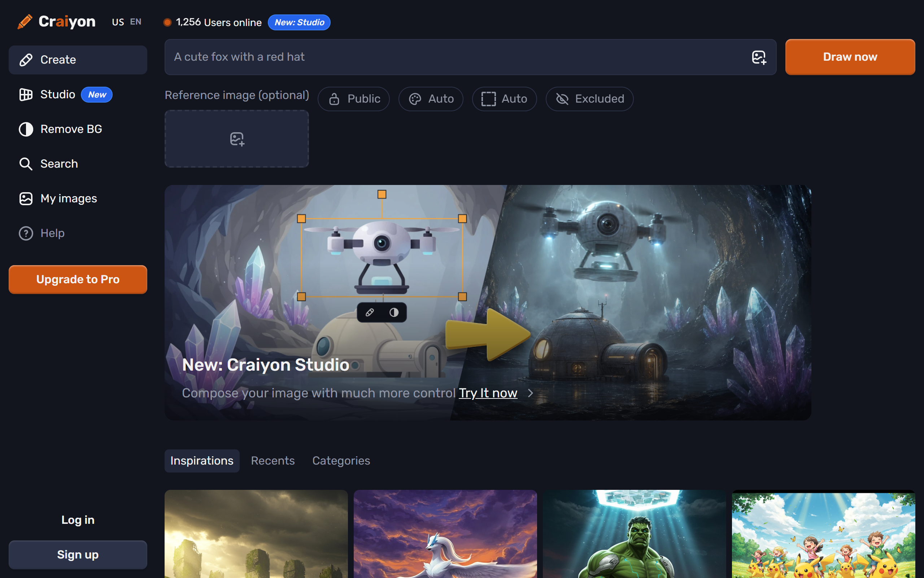Open My images in the sidebar
This screenshot has width=924, height=578.
pyautogui.click(x=78, y=199)
